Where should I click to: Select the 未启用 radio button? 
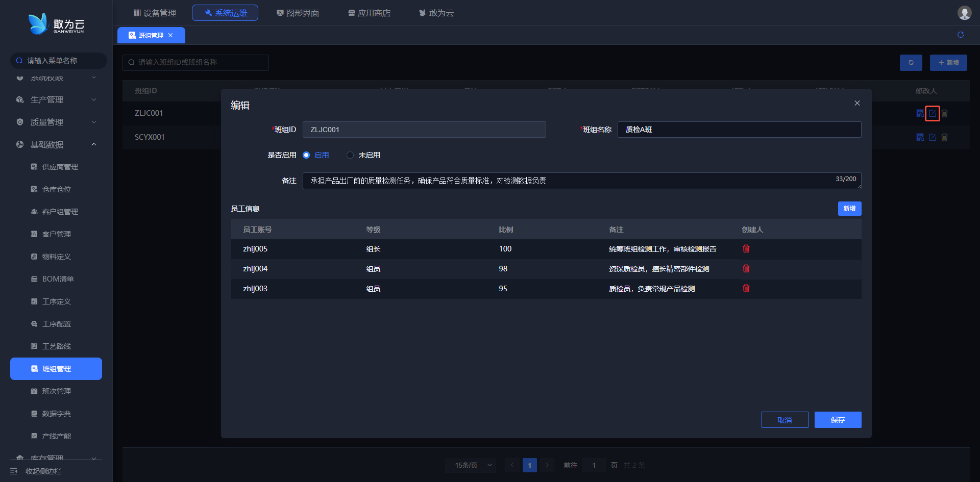click(x=350, y=155)
